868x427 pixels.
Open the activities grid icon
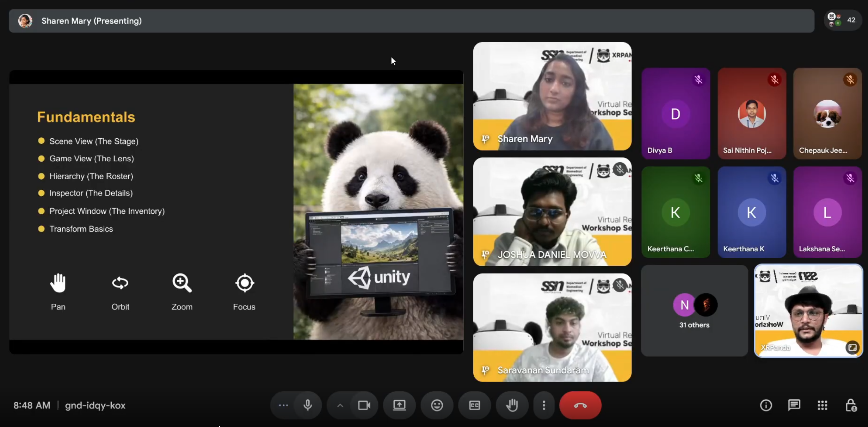pyautogui.click(x=823, y=405)
